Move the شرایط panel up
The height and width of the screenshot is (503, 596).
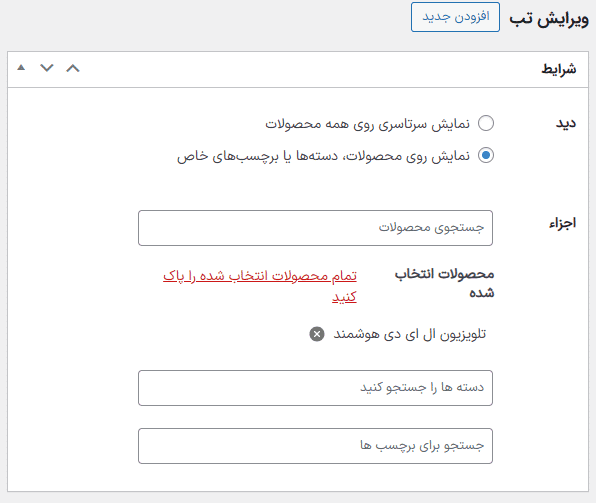[73, 68]
